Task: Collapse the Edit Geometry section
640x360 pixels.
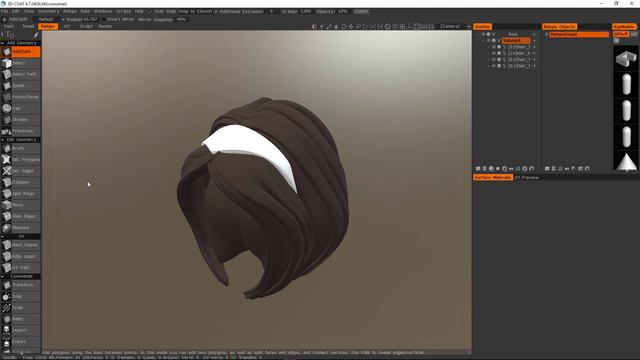Action: [x=2, y=140]
